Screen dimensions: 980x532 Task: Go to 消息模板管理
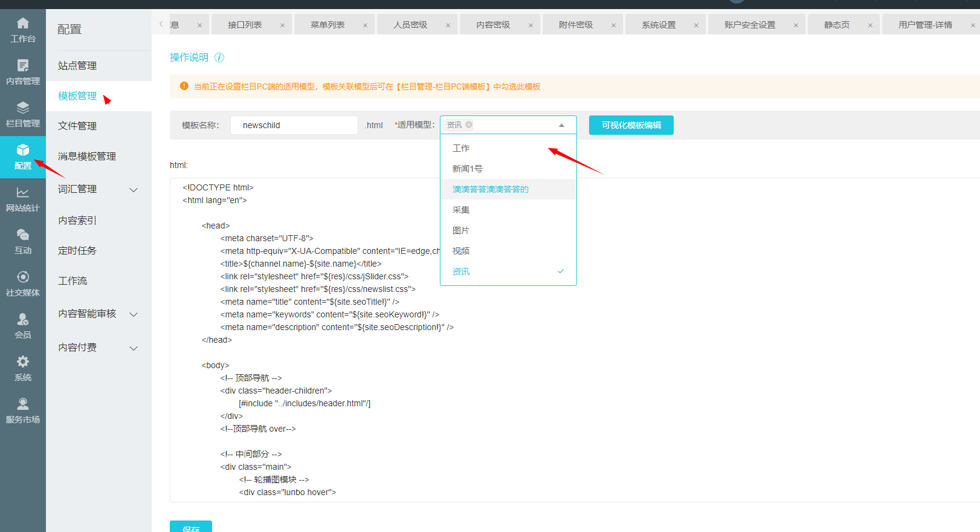98,157
